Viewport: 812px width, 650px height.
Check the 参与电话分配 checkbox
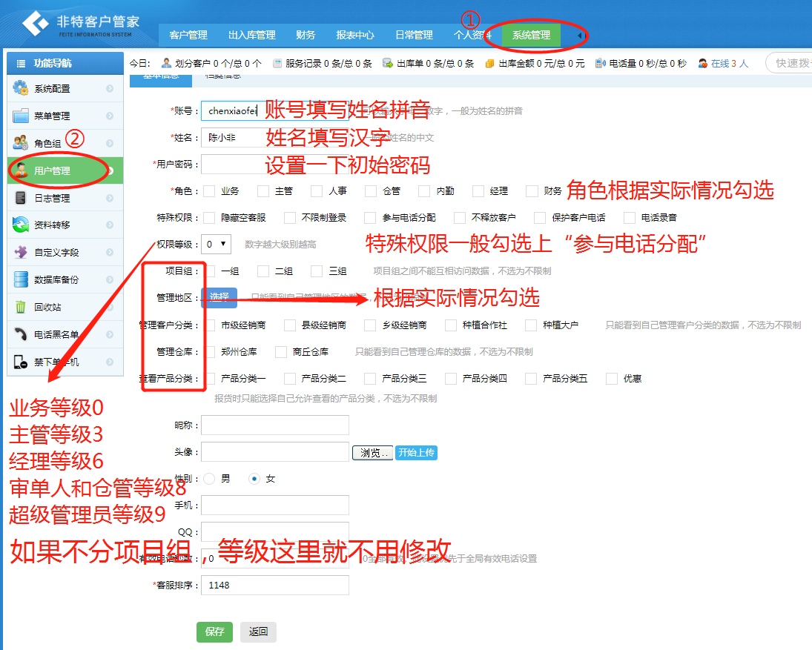tap(370, 218)
